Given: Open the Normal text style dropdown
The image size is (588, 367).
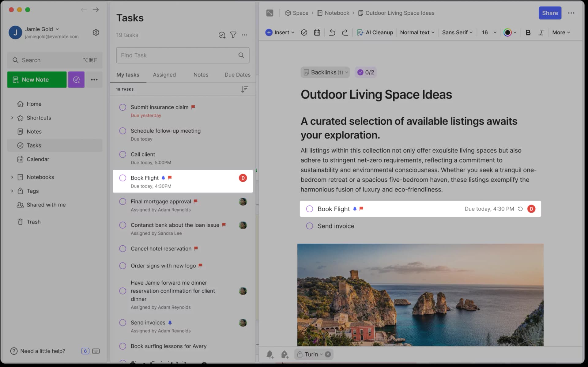Looking at the screenshot, I should click(417, 32).
